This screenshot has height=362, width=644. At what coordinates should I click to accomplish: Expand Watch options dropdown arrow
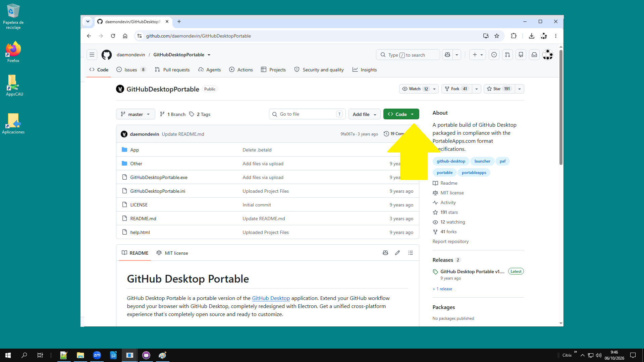434,89
